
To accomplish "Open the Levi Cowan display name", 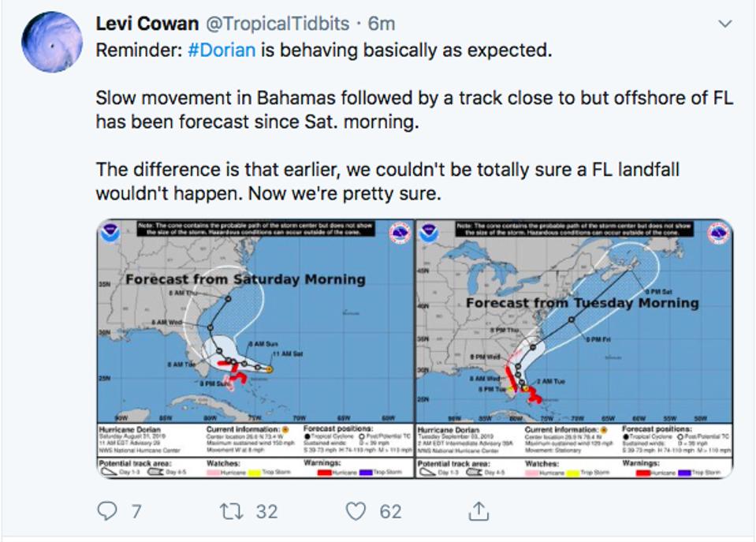I will [x=147, y=23].
